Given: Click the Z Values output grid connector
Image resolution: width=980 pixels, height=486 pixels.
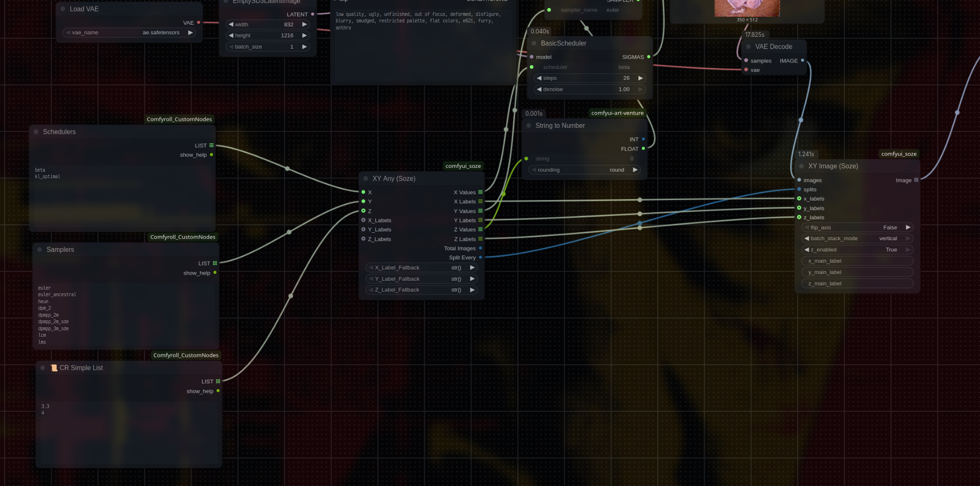Looking at the screenshot, I should pos(480,229).
